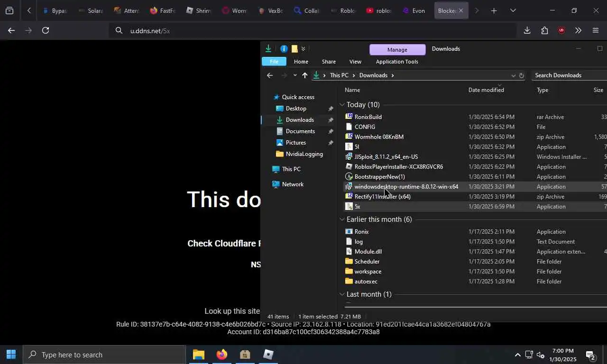Image resolution: width=607 pixels, height=364 pixels.
Task: Reload the browser page
Action: point(46,30)
